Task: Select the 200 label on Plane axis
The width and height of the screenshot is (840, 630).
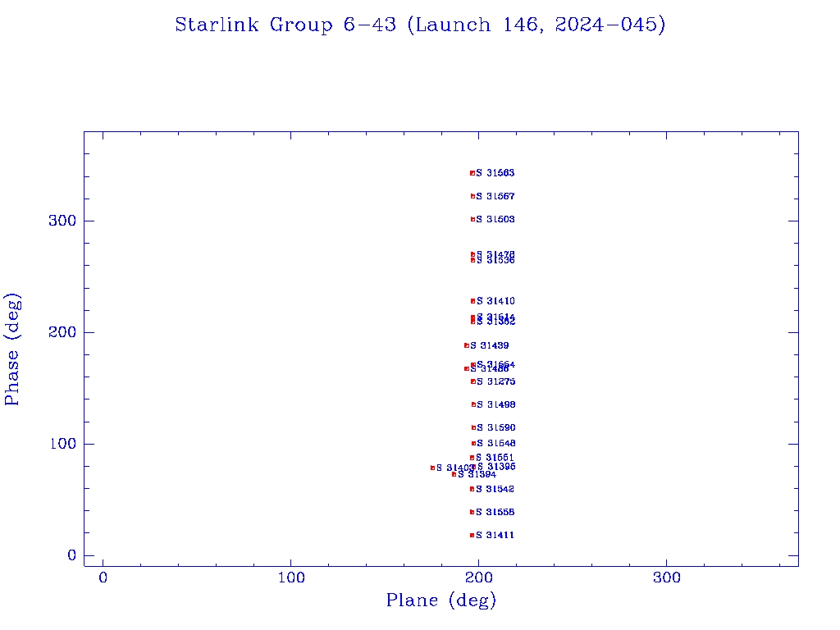Action: [x=479, y=578]
